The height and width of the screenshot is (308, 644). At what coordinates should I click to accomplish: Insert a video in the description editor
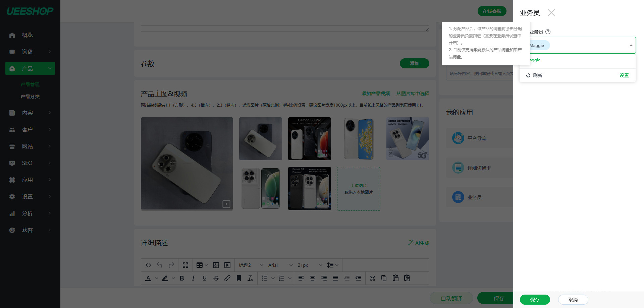pyautogui.click(x=227, y=265)
